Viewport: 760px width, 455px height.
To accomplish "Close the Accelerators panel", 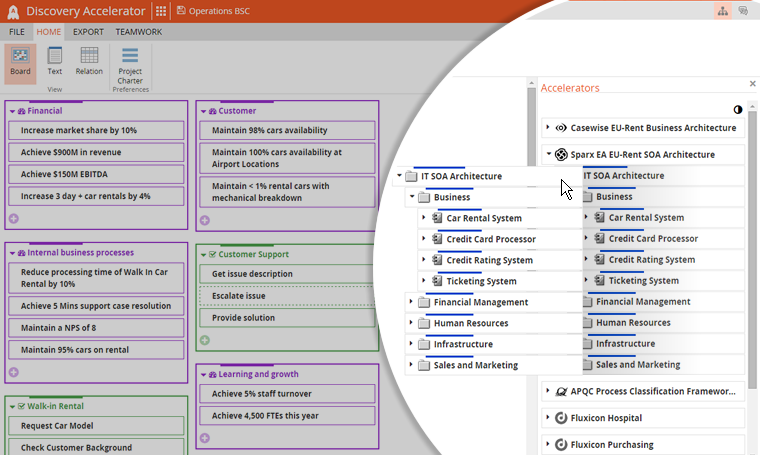I will (x=752, y=84).
